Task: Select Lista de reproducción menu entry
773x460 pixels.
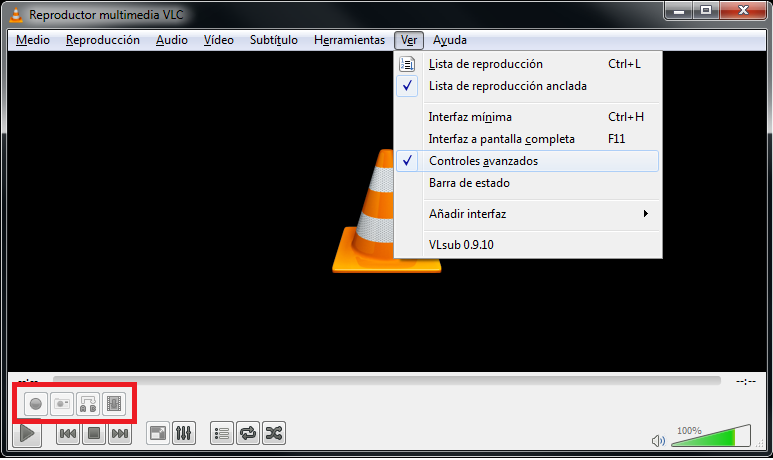Action: tap(527, 64)
